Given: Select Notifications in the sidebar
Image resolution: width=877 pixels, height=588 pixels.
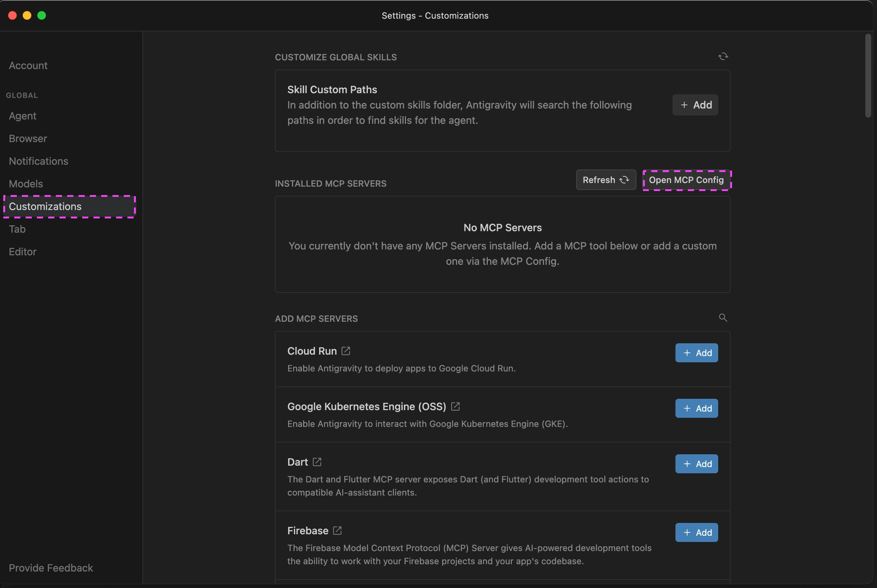Looking at the screenshot, I should click(39, 161).
